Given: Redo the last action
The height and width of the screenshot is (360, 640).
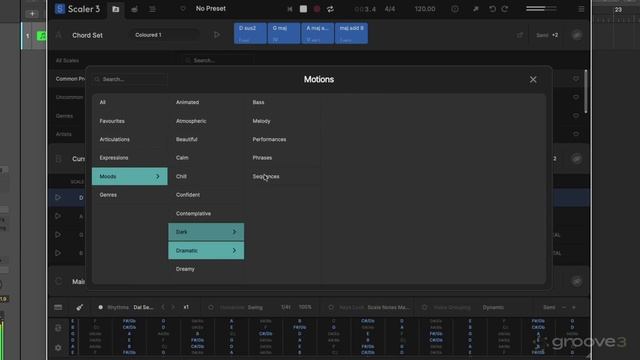Looking at the screenshot, I should [x=505, y=9].
